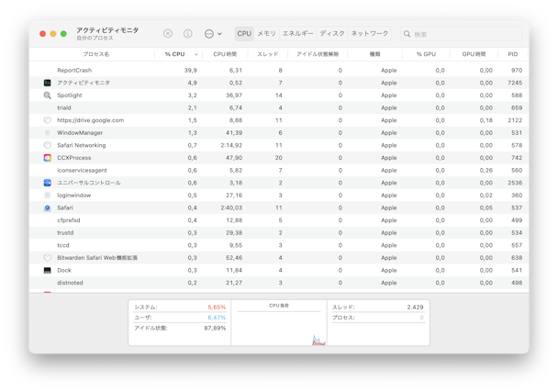This screenshot has width=558, height=392.
Task: Sort by the GPU時間 column header
Action: pyautogui.click(x=474, y=54)
